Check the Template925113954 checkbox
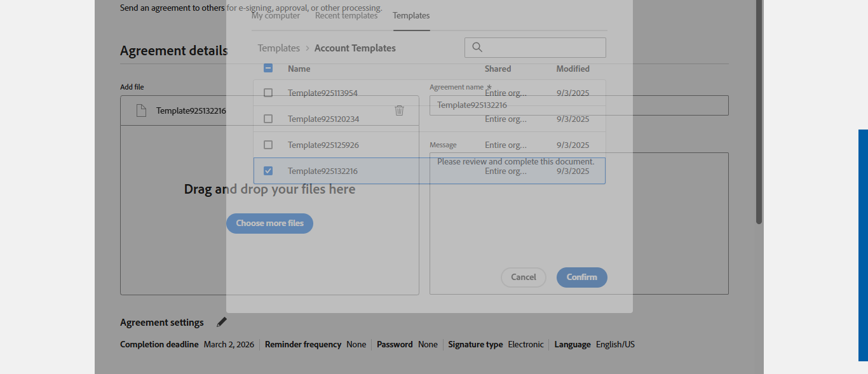The width and height of the screenshot is (868, 374). click(268, 93)
